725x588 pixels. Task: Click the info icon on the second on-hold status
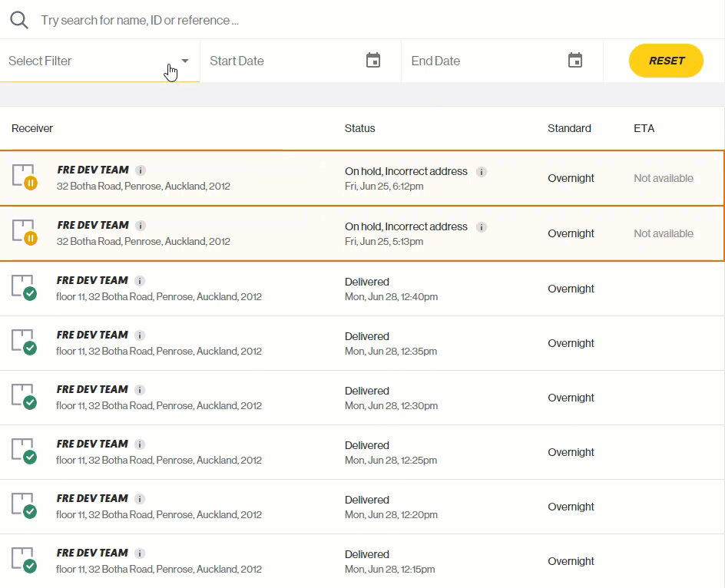(x=482, y=226)
